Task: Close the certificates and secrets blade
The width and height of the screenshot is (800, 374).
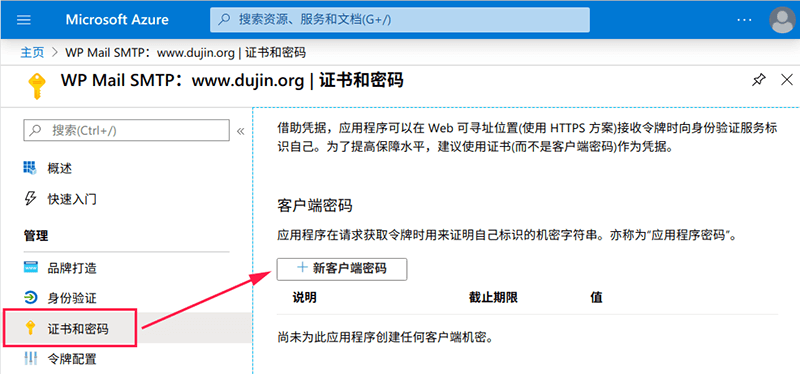Action: point(787,80)
